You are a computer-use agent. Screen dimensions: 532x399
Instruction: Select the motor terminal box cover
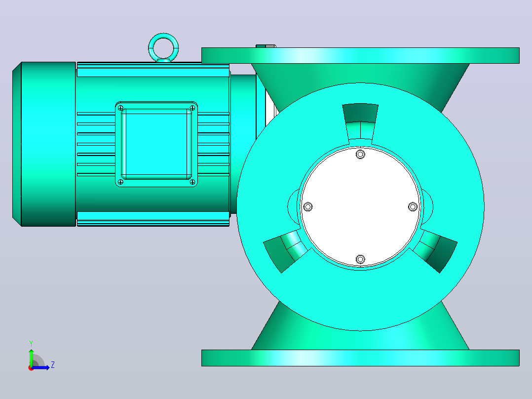click(156, 144)
